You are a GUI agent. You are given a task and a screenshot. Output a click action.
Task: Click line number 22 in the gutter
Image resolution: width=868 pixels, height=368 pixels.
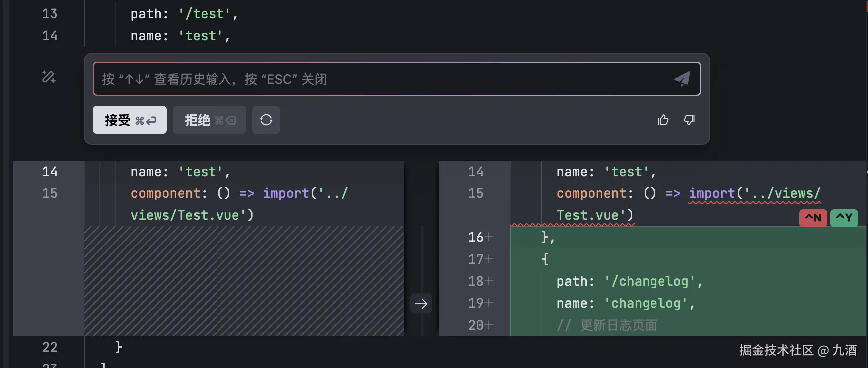50,347
